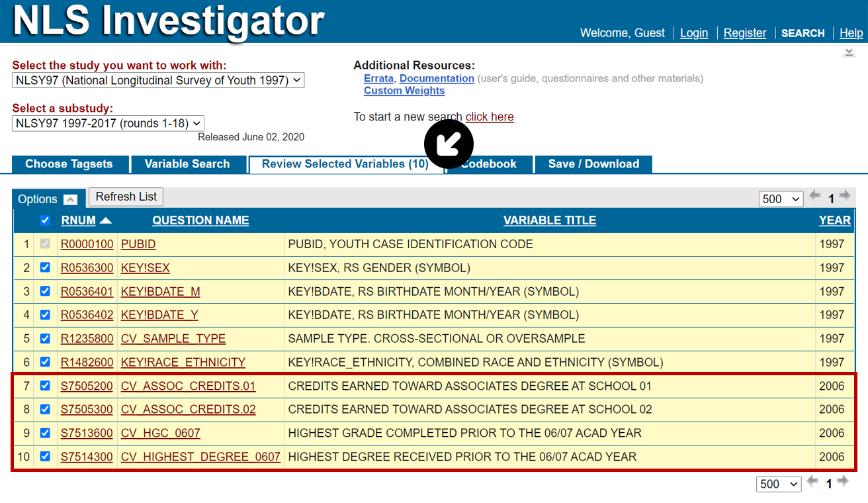Open variable S7505300 link
Screen dimensions: 868x503
click(x=87, y=410)
